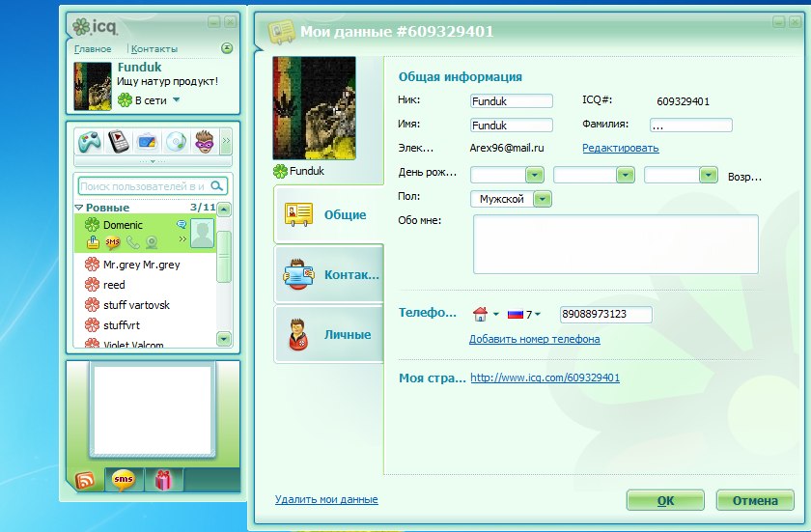The image size is (811, 532).
Task: Open the gift box tab at bottom
Action: pyautogui.click(x=163, y=480)
